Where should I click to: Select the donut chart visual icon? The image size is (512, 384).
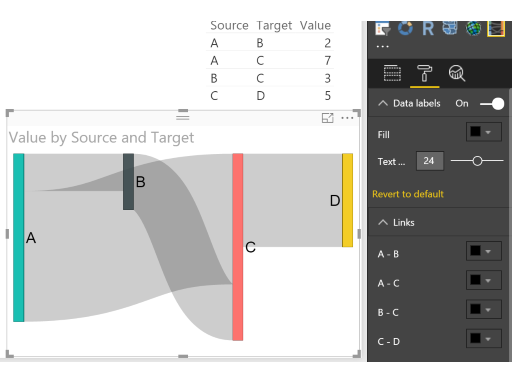coord(405,28)
